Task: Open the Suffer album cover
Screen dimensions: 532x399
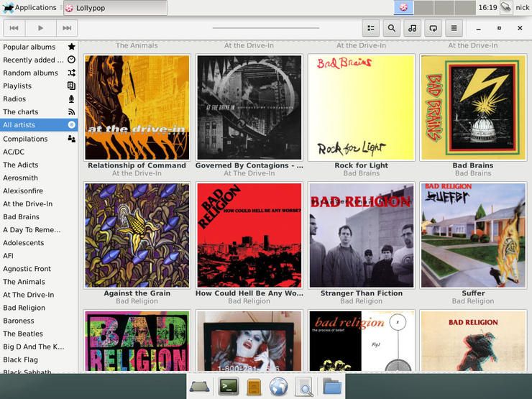Action: click(x=473, y=236)
